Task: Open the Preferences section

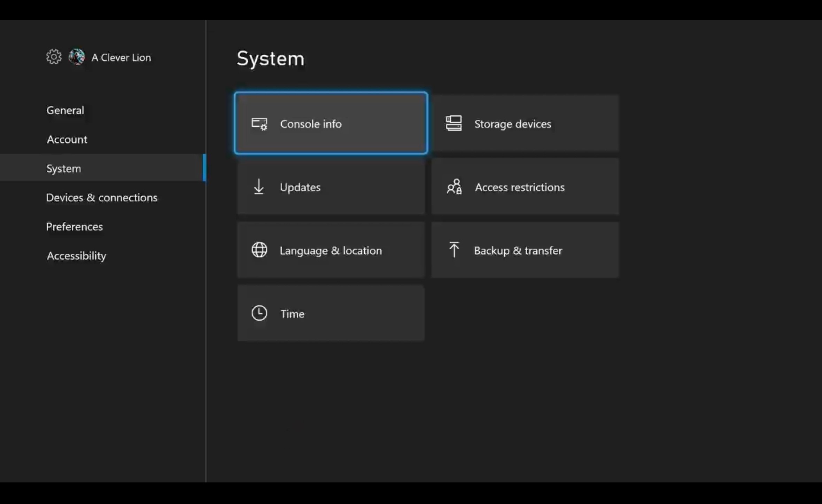Action: pos(74,226)
